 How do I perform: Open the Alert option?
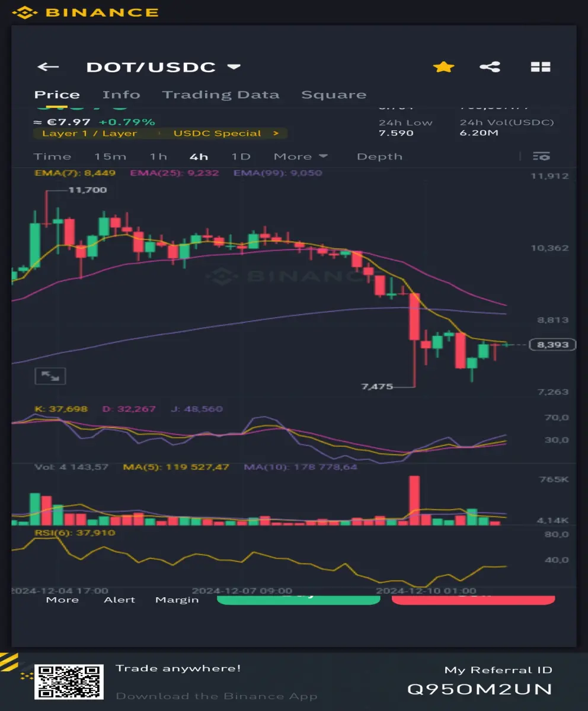(120, 600)
